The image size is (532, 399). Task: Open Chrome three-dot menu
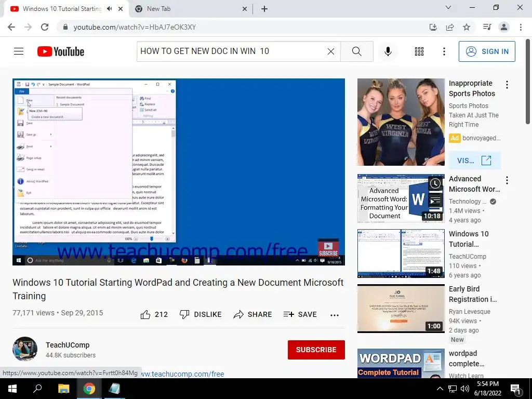(521, 27)
